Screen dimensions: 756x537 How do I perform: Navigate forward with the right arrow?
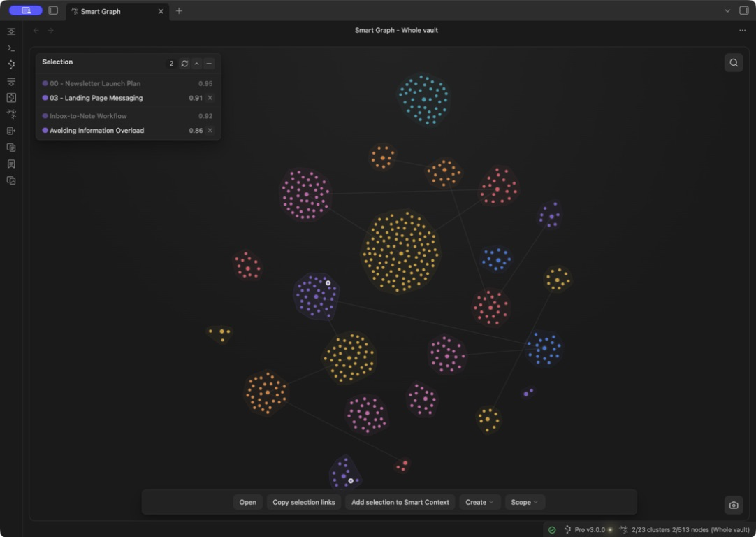(x=50, y=30)
